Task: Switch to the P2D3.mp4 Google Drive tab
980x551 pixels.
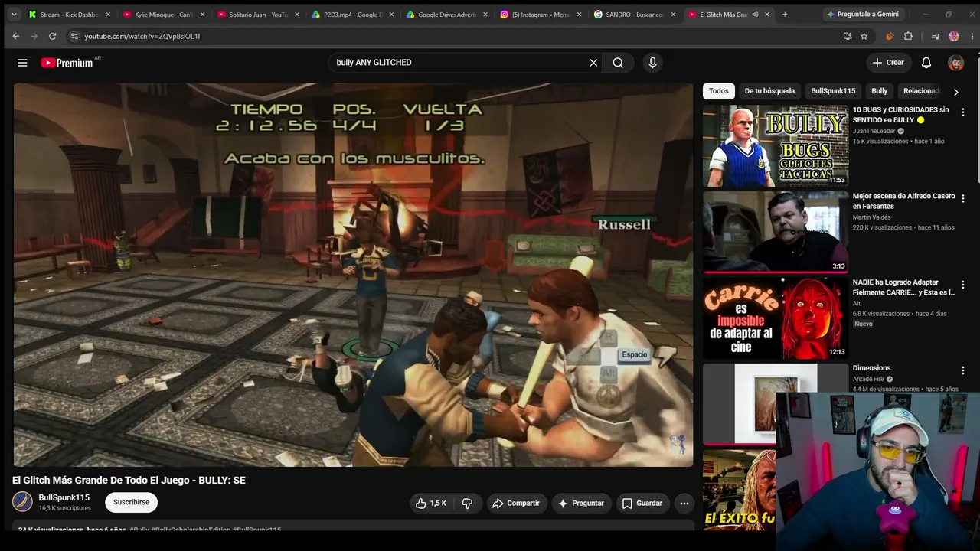Action: [354, 15]
